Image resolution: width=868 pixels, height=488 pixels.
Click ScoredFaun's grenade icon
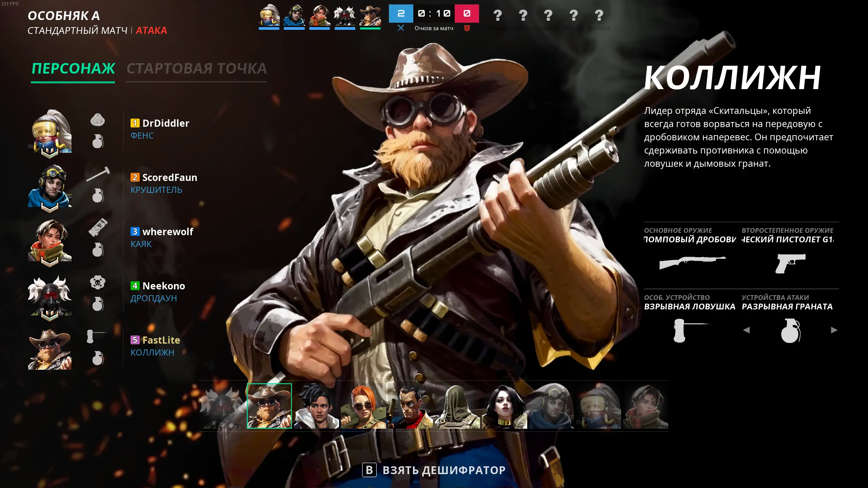[98, 196]
